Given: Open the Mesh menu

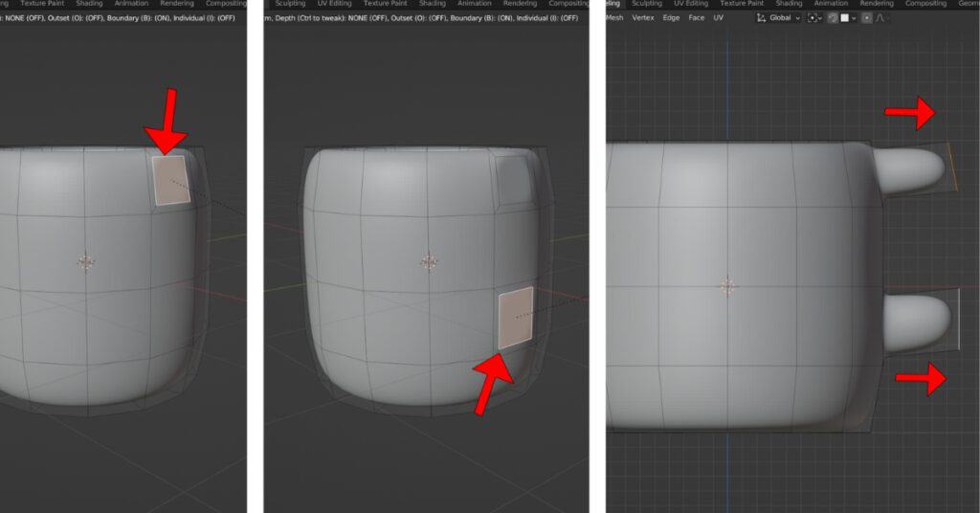Looking at the screenshot, I should pyautogui.click(x=614, y=18).
